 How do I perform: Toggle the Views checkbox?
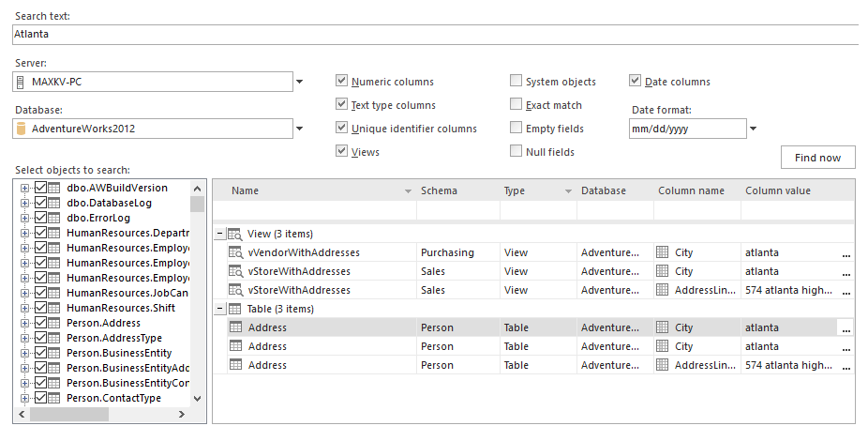(x=341, y=151)
